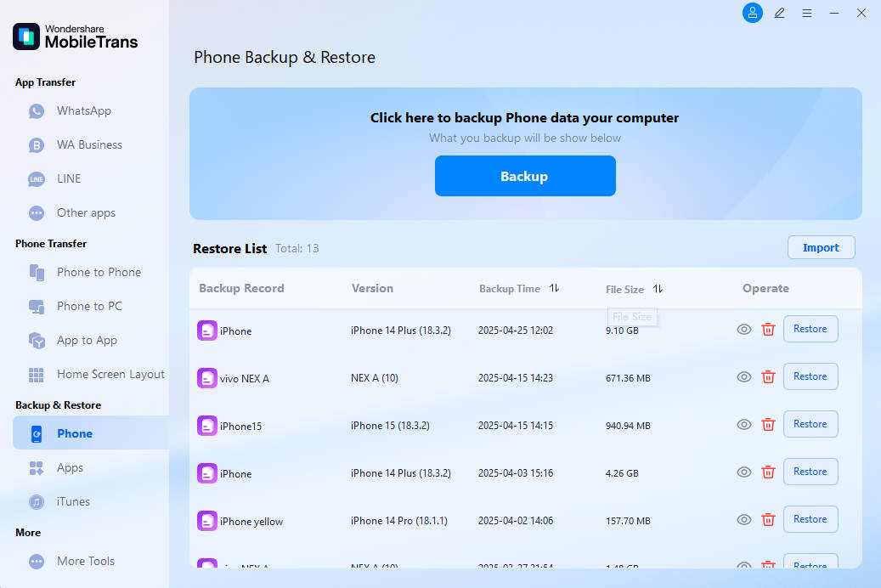Image resolution: width=881 pixels, height=588 pixels.
Task: Restore the 2025-04-25 iPhone backup
Action: coord(810,329)
